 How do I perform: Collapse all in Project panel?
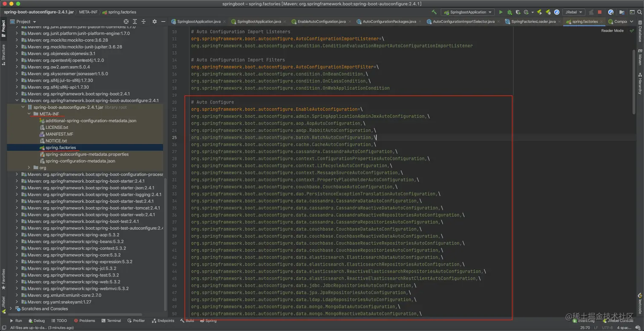[144, 21]
